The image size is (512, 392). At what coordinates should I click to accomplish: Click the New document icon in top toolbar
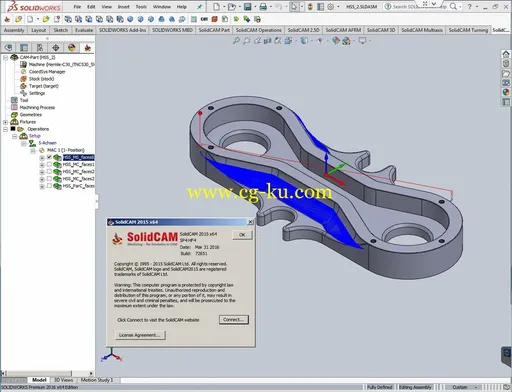click(x=217, y=7)
